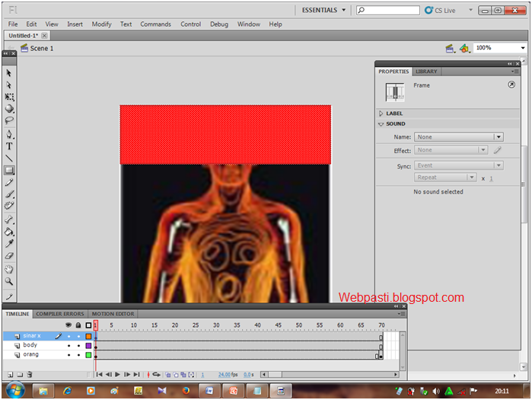Click the frame help icon in Properties
The width and height of the screenshot is (532, 400).
point(511,85)
